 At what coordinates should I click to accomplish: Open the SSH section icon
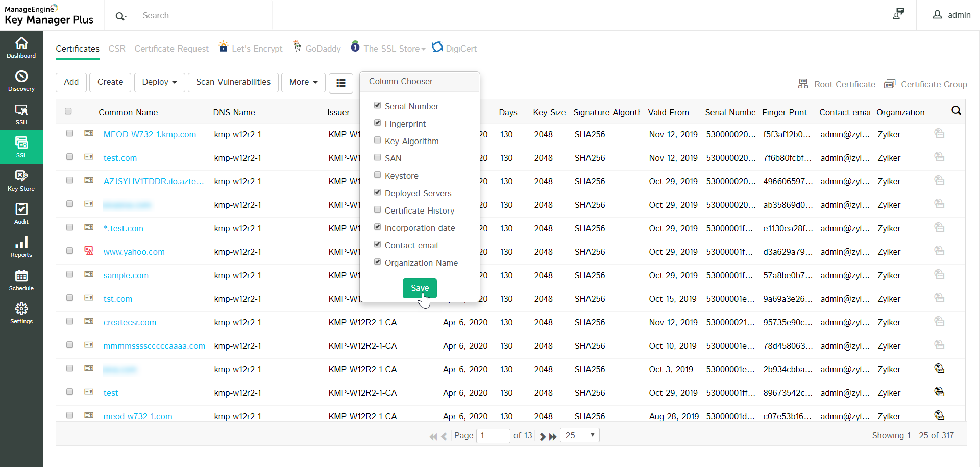click(21, 114)
